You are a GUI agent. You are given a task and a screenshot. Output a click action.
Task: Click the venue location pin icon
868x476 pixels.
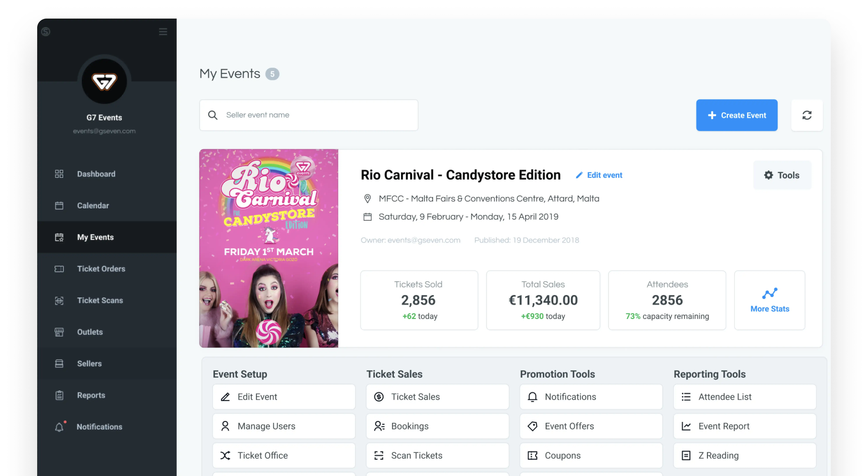pyautogui.click(x=368, y=199)
